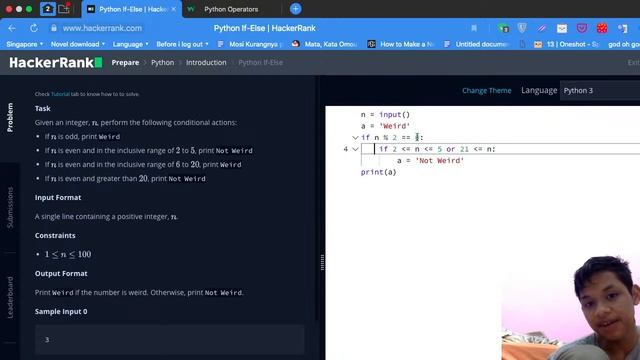This screenshot has height=360, width=640.
Task: Click line n = input() in editor
Action: 385,115
